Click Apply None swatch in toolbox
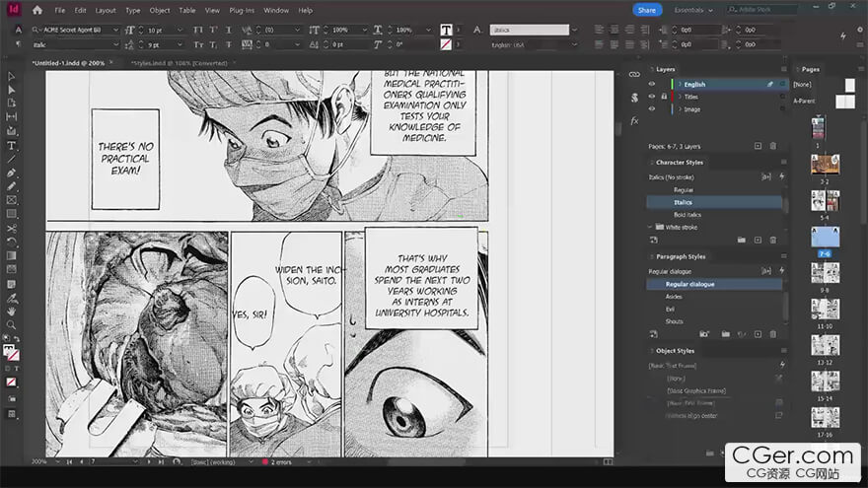 [11, 382]
